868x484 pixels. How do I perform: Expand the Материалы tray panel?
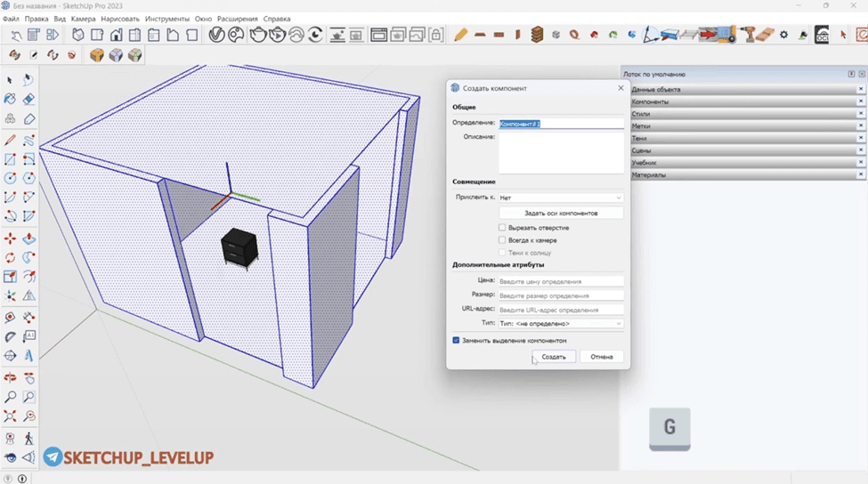click(x=744, y=174)
